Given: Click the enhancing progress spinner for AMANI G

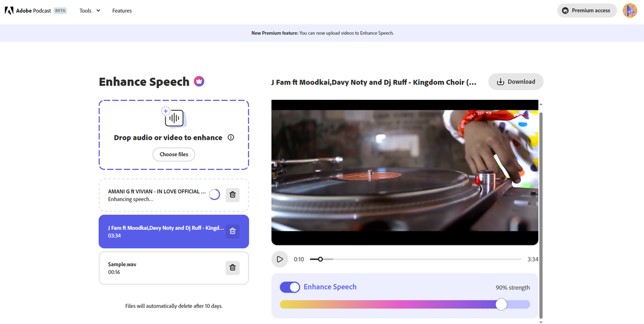Looking at the screenshot, I should (214, 195).
